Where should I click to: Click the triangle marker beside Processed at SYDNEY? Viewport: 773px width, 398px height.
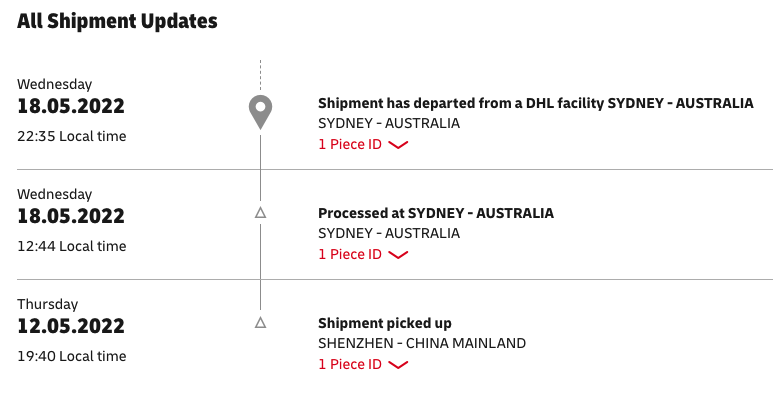(x=260, y=213)
